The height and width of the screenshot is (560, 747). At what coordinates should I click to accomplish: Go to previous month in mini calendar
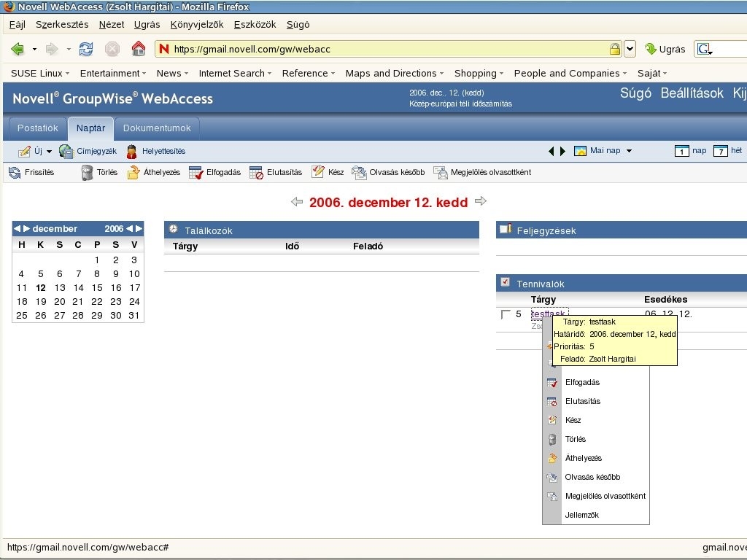point(18,228)
